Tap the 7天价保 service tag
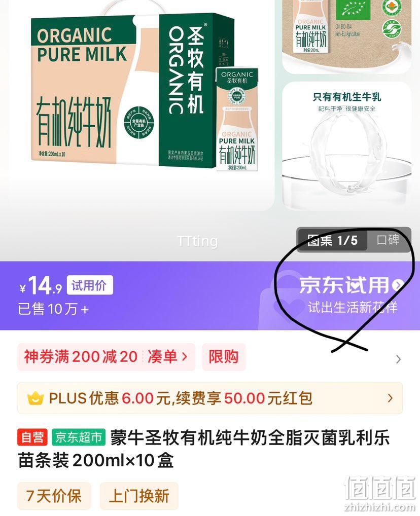420x516 pixels. 54,496
